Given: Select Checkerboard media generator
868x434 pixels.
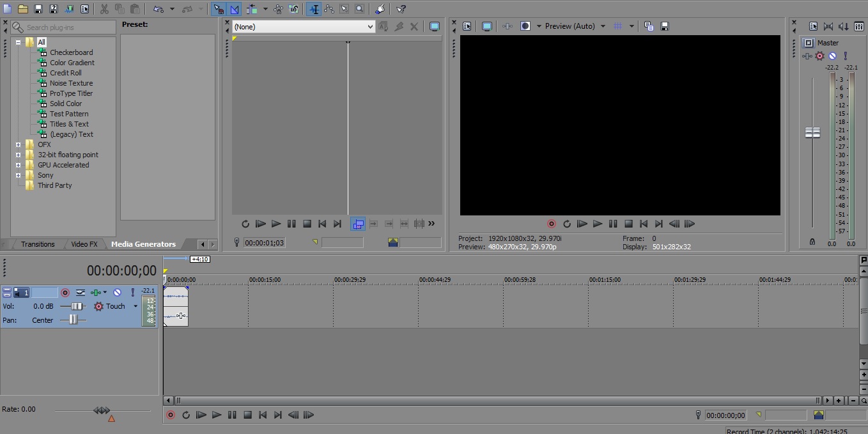Looking at the screenshot, I should click(71, 52).
